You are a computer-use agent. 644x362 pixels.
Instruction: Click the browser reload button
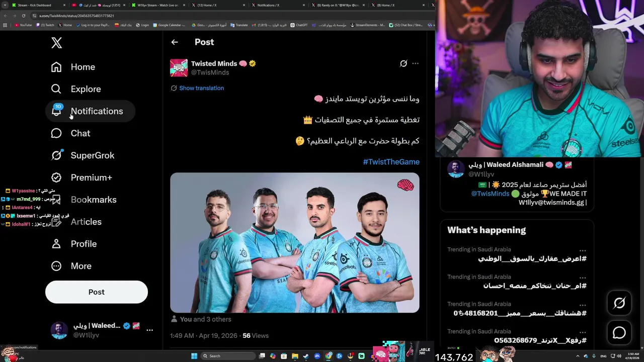pyautogui.click(x=24, y=16)
